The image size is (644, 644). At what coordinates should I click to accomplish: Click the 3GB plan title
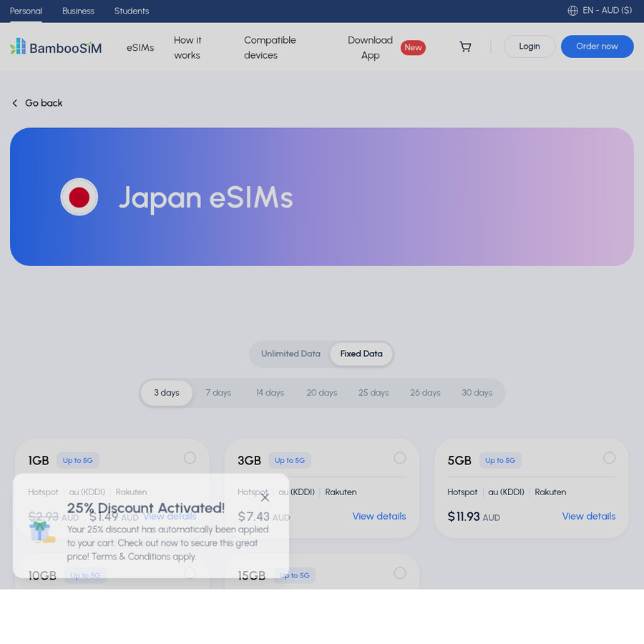tap(249, 460)
